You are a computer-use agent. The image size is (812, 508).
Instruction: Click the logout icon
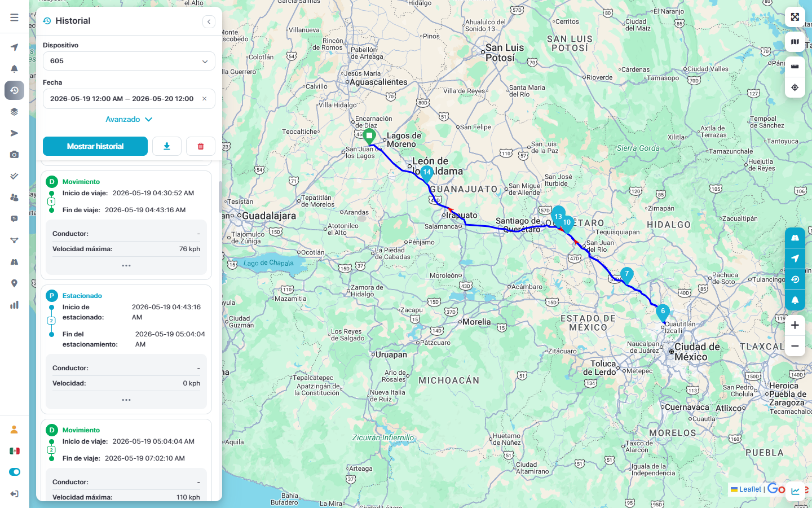pos(14,494)
